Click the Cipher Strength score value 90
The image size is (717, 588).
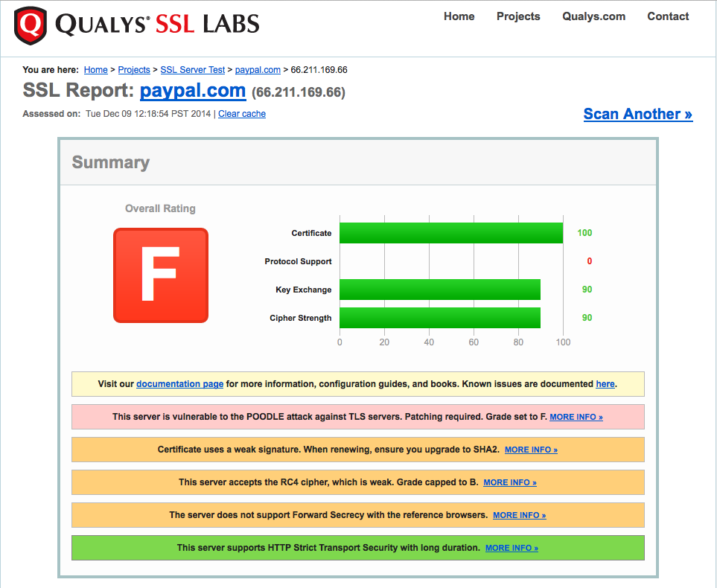[x=587, y=318]
